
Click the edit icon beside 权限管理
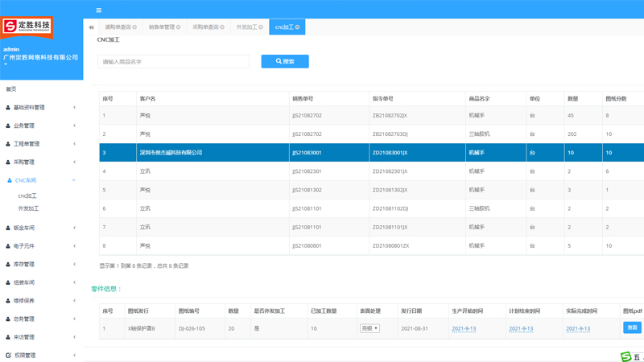8,355
